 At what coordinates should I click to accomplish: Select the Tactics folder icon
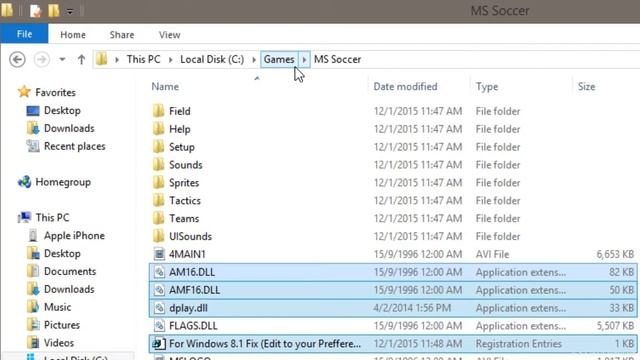tap(159, 200)
